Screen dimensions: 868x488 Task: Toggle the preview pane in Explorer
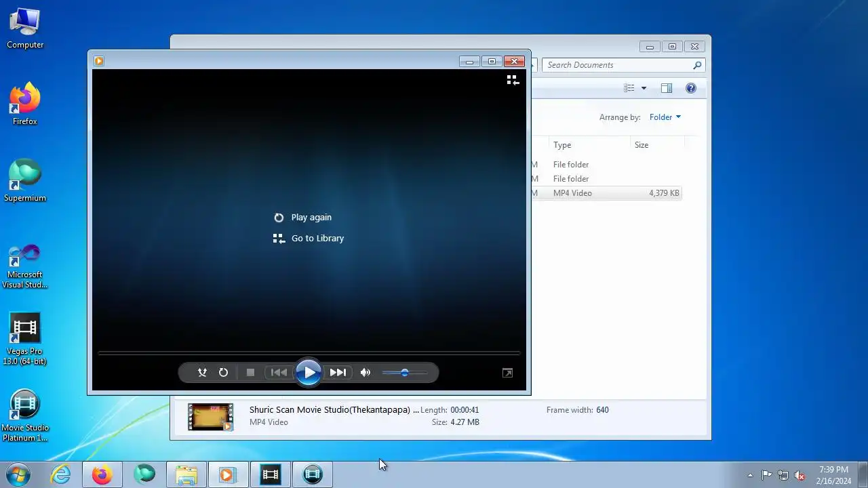pyautogui.click(x=667, y=88)
